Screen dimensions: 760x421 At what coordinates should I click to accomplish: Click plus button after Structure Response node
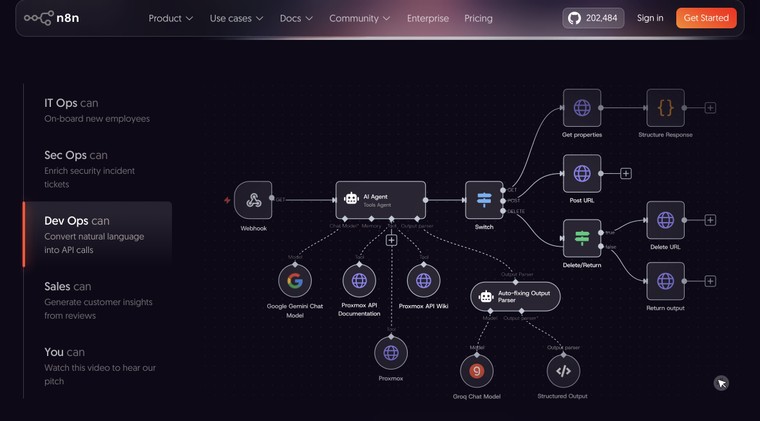(710, 108)
